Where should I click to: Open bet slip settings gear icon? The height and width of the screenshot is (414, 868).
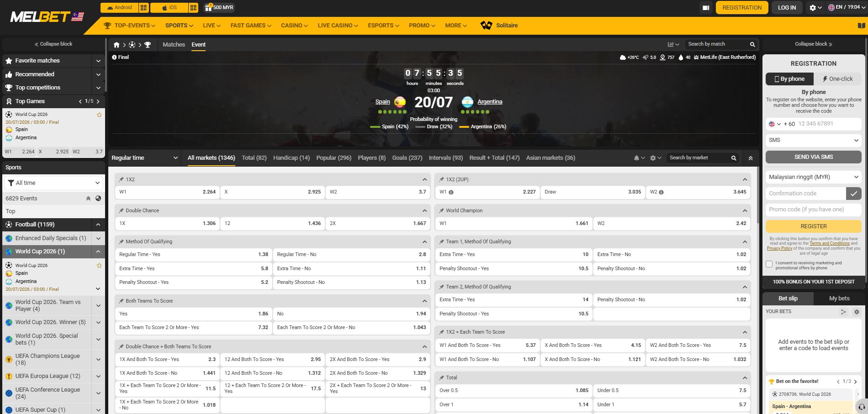tap(857, 312)
